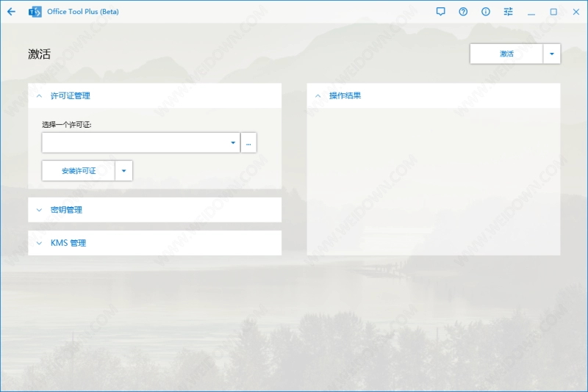Open the license selection combo box
This screenshot has width=588, height=392.
click(x=141, y=142)
